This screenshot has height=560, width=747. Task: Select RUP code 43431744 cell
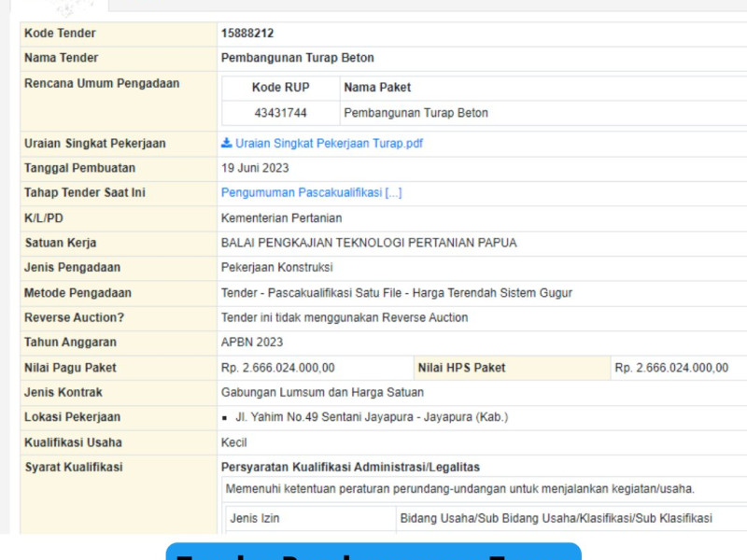280,113
